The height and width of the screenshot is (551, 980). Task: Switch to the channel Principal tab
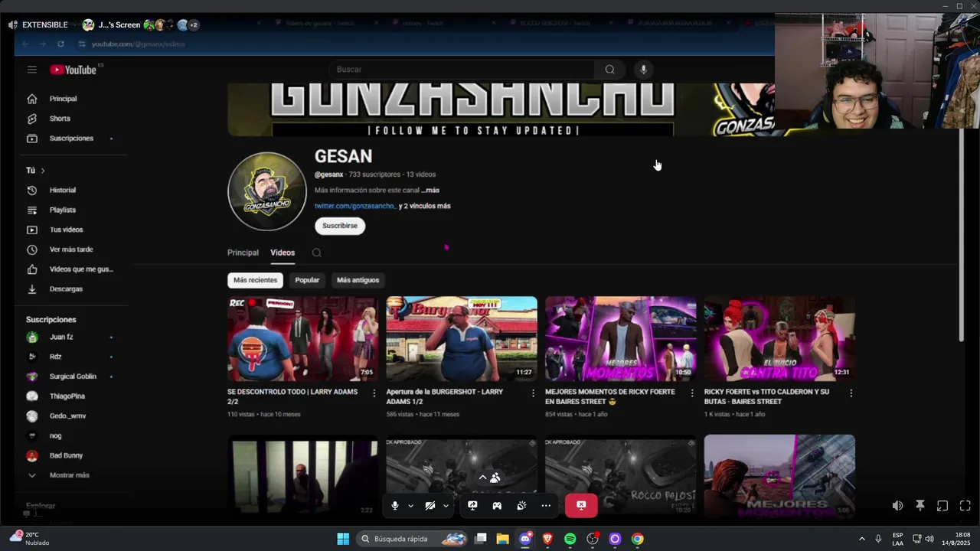tap(243, 253)
